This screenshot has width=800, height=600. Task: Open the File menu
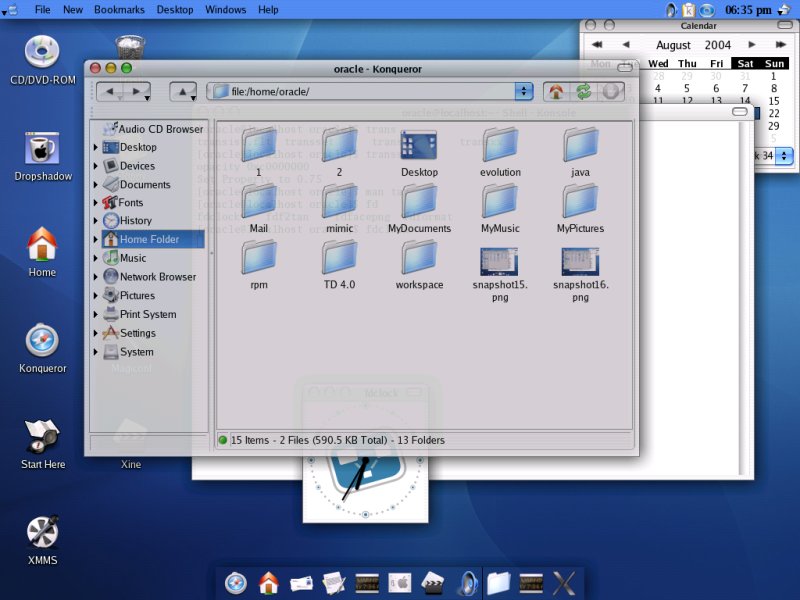click(42, 9)
